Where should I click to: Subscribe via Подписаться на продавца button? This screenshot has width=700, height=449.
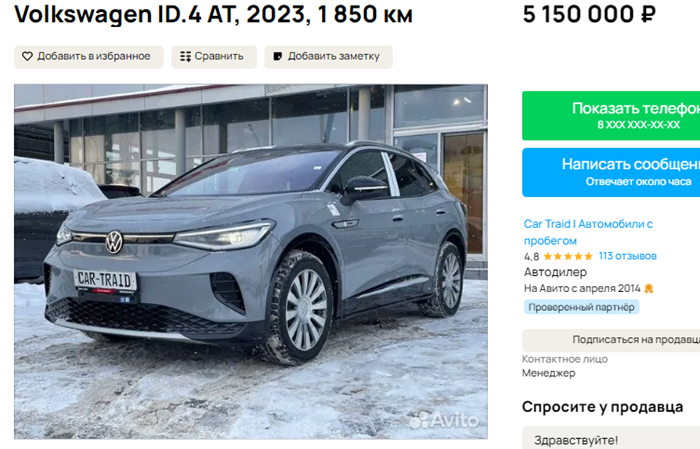tap(611, 340)
